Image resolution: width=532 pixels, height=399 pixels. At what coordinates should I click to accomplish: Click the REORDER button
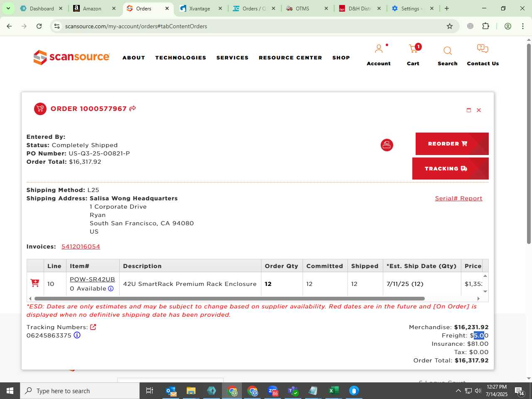pos(452,144)
